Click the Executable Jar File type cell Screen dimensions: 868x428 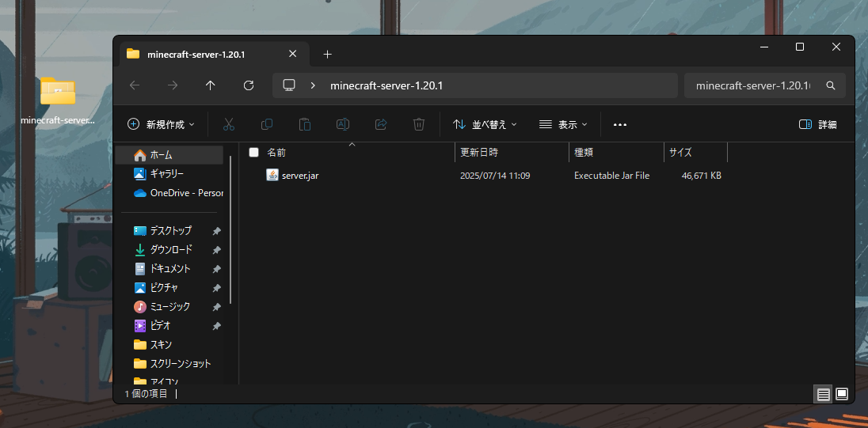(611, 176)
